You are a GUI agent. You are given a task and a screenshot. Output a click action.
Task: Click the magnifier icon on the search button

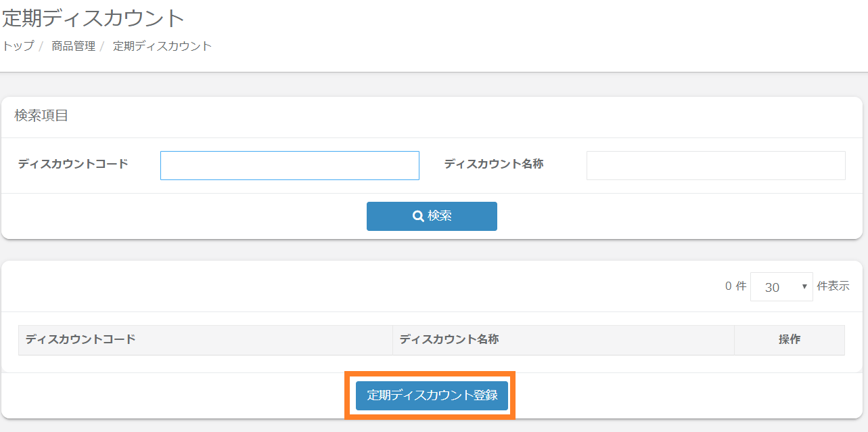[x=418, y=216]
